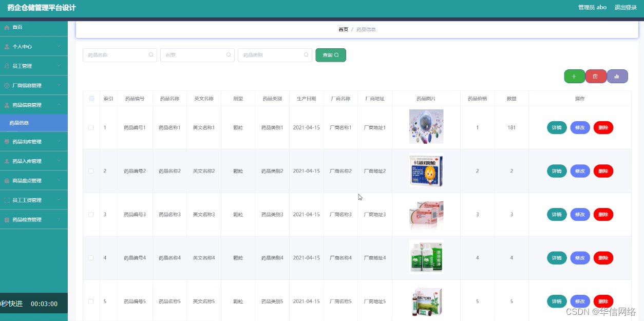Click the green plus icon to add medicine
Image resolution: width=644 pixels, height=321 pixels.
click(574, 75)
